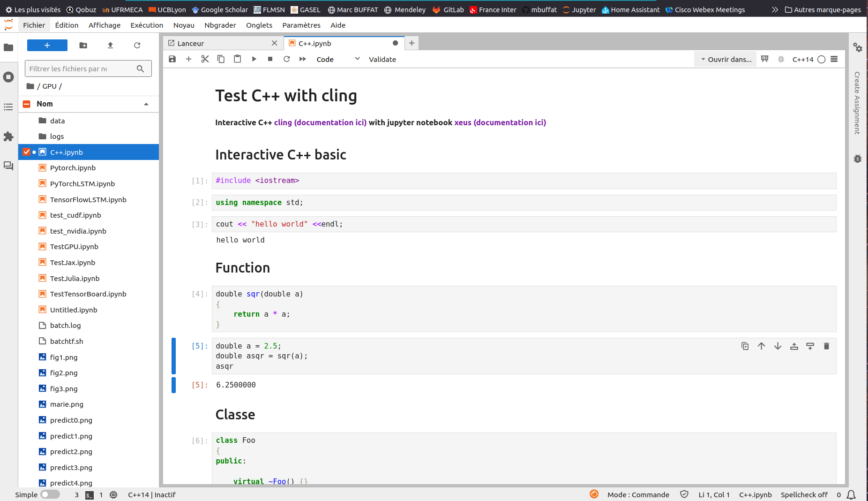Click the Validate button
Image resolution: width=868 pixels, height=501 pixels.
coord(382,59)
